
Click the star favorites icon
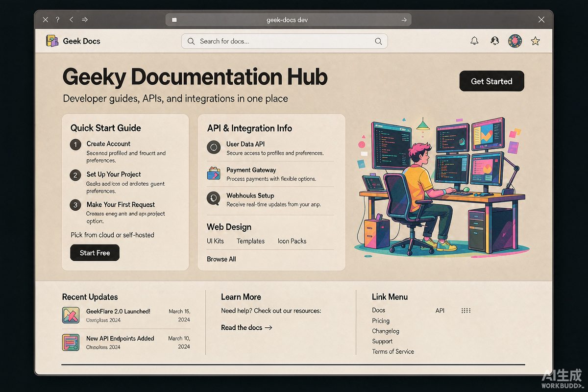click(536, 41)
